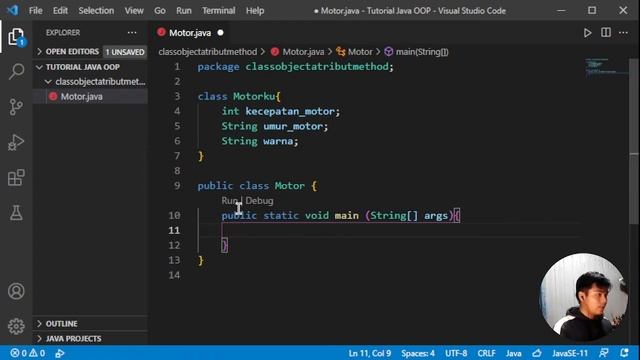Click the 1 UNSAVED badge
This screenshot has width=640, height=360.
coord(125,52)
